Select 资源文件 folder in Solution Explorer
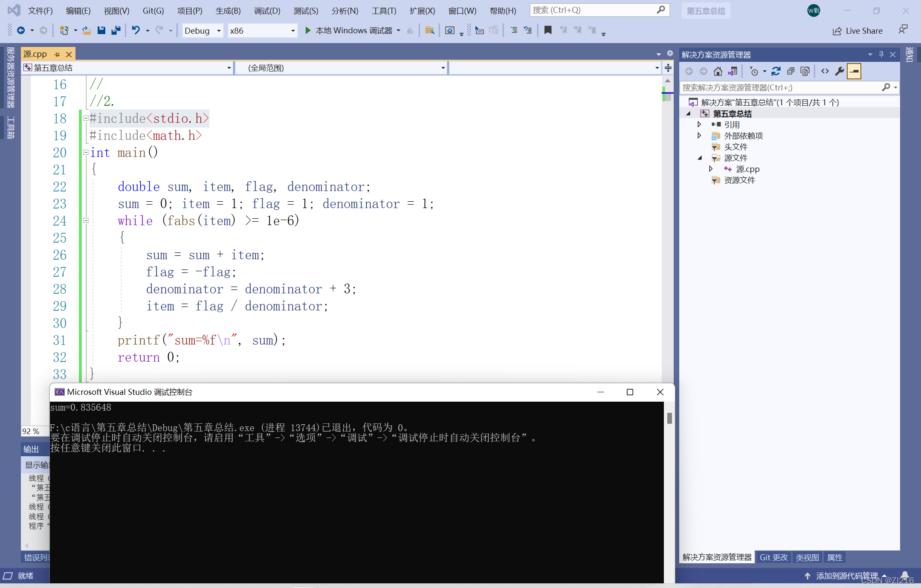The height and width of the screenshot is (588, 921). (x=740, y=180)
